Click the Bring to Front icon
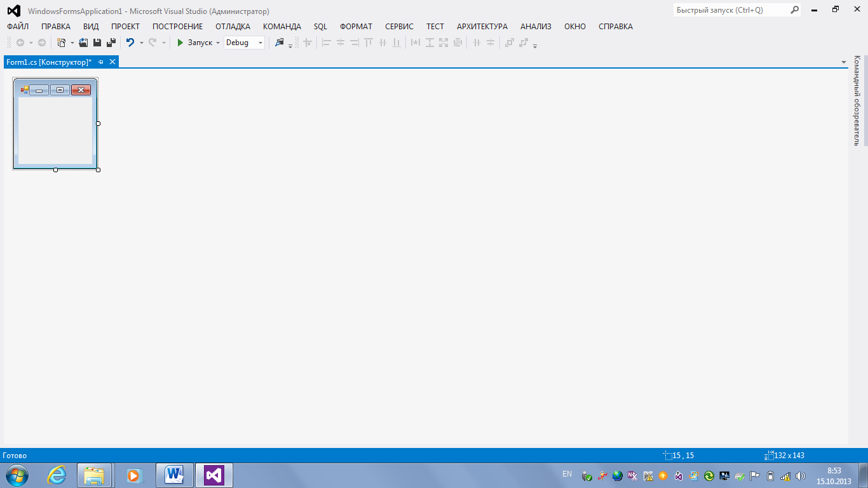The height and width of the screenshot is (488, 868). coord(510,43)
